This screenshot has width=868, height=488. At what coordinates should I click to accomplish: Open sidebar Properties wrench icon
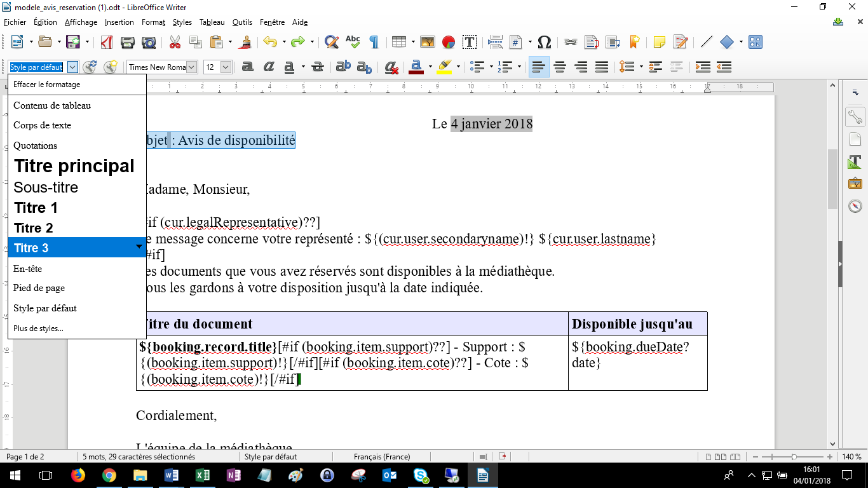tap(855, 116)
